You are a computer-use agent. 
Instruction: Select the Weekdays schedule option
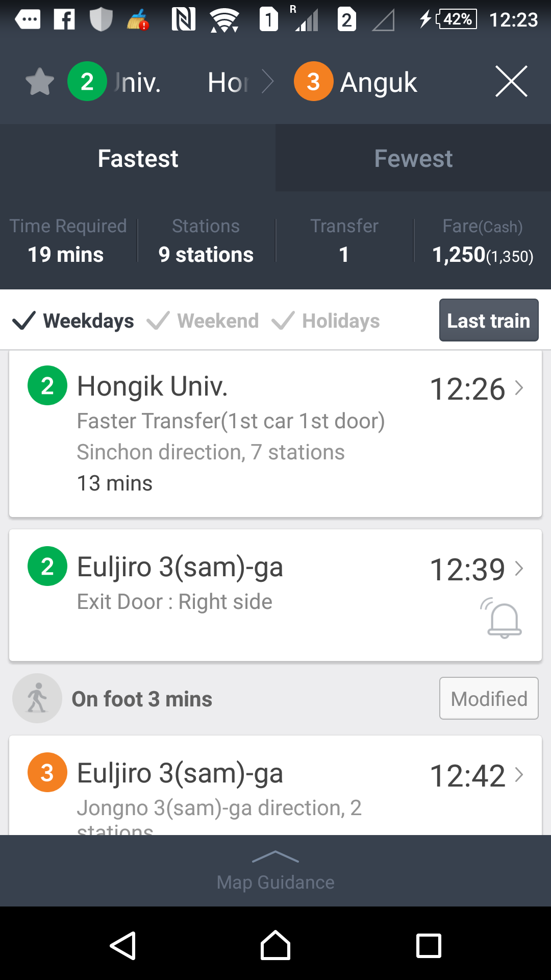(x=73, y=321)
